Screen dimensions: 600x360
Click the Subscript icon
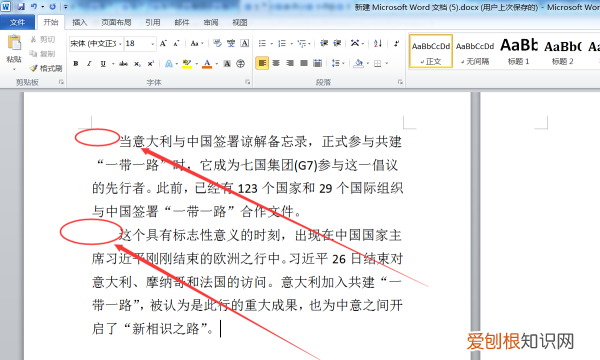pos(137,64)
